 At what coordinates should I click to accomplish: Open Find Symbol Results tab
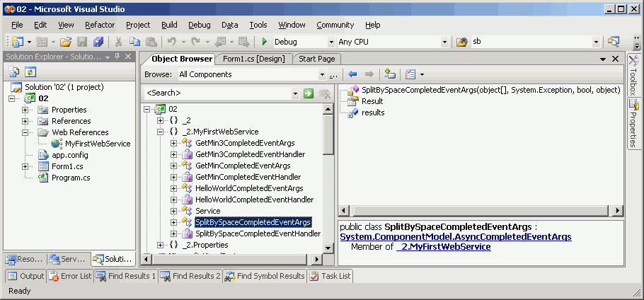pos(265,276)
